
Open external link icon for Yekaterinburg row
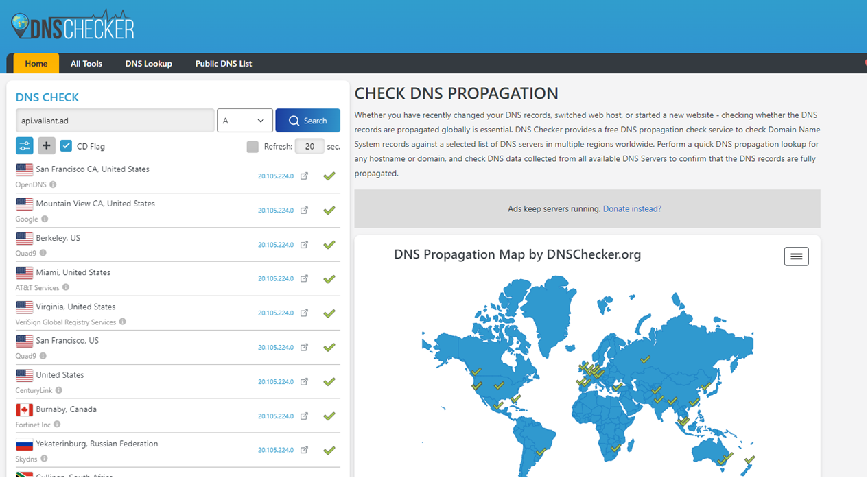click(305, 451)
